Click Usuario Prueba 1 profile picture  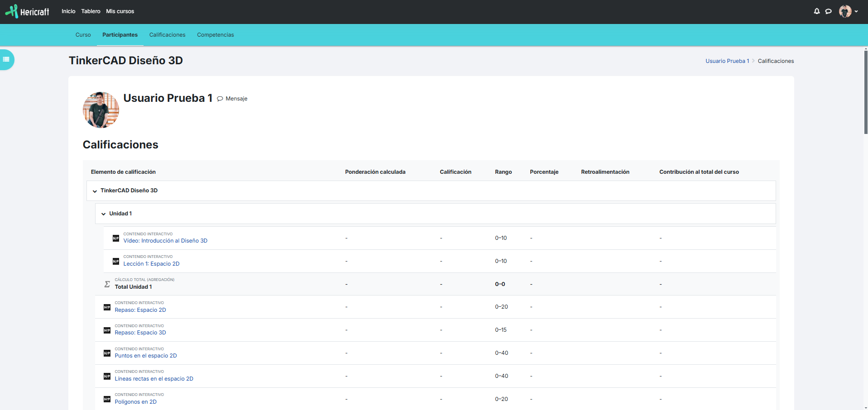pos(101,110)
